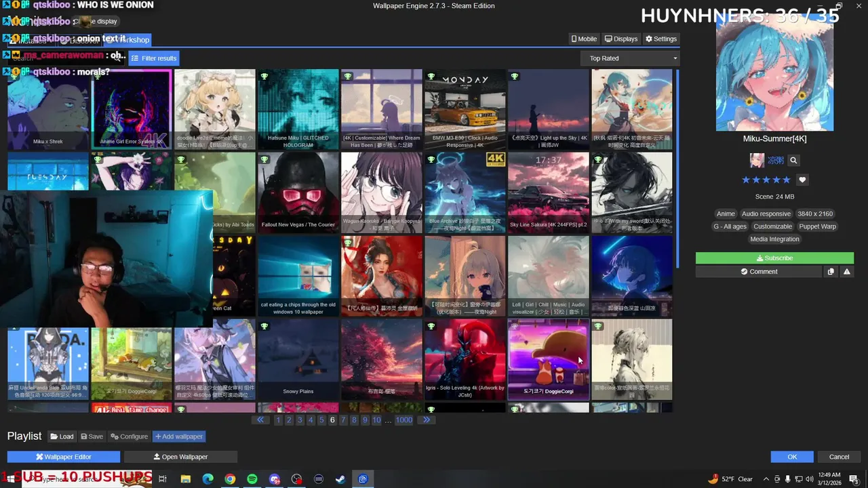Image resolution: width=868 pixels, height=488 pixels.
Task: Select Sky Line Sakura 4K wallpaper
Action: click(549, 193)
